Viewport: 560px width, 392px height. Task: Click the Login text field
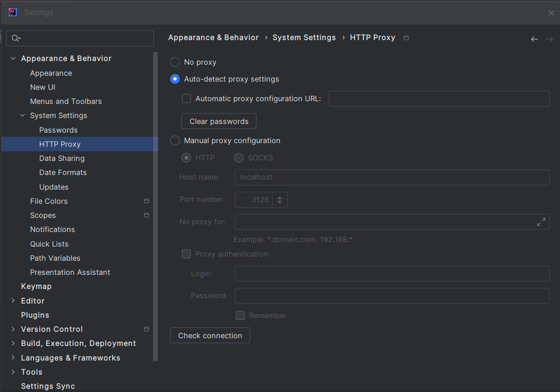(392, 274)
